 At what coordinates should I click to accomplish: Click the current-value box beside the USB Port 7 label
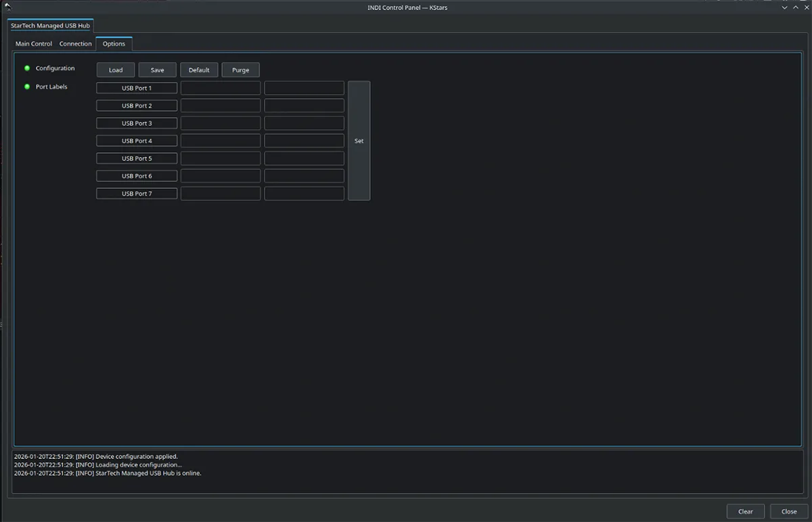point(221,194)
